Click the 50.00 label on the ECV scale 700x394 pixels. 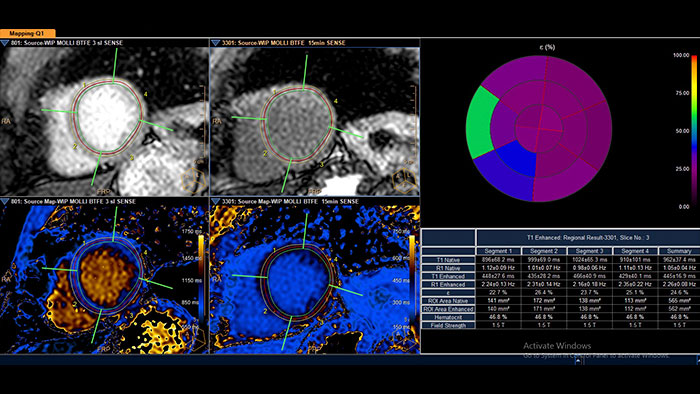(x=683, y=131)
